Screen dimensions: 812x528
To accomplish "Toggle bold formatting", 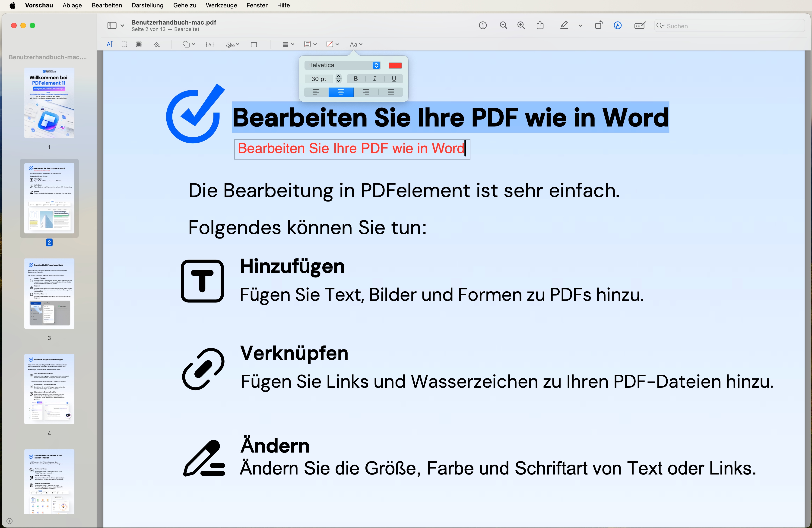I will point(355,79).
